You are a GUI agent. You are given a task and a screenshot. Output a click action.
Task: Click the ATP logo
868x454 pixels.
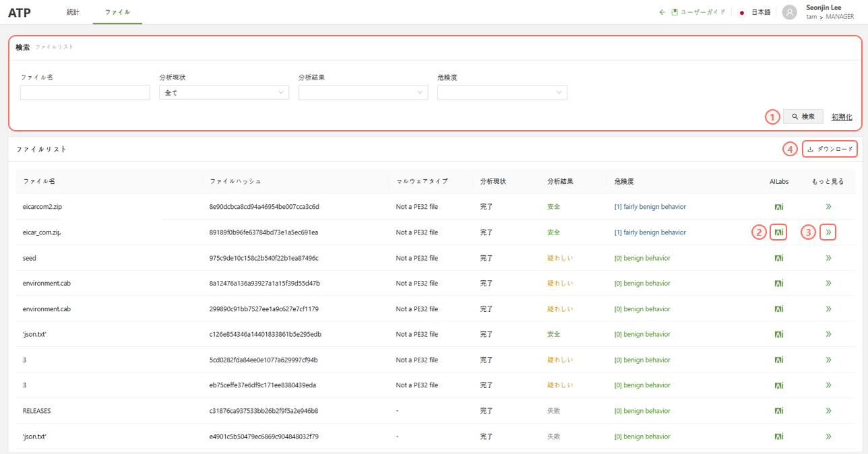tap(20, 13)
